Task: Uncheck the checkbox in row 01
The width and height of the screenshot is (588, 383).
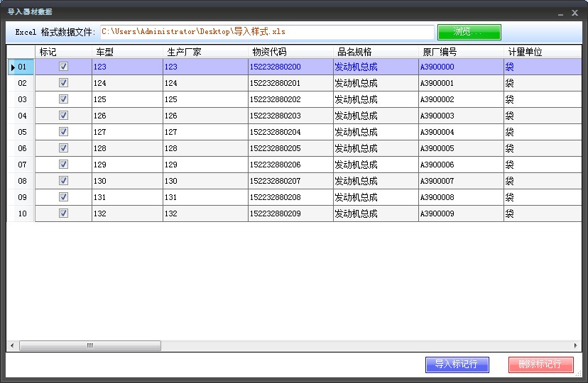Action: [x=63, y=67]
